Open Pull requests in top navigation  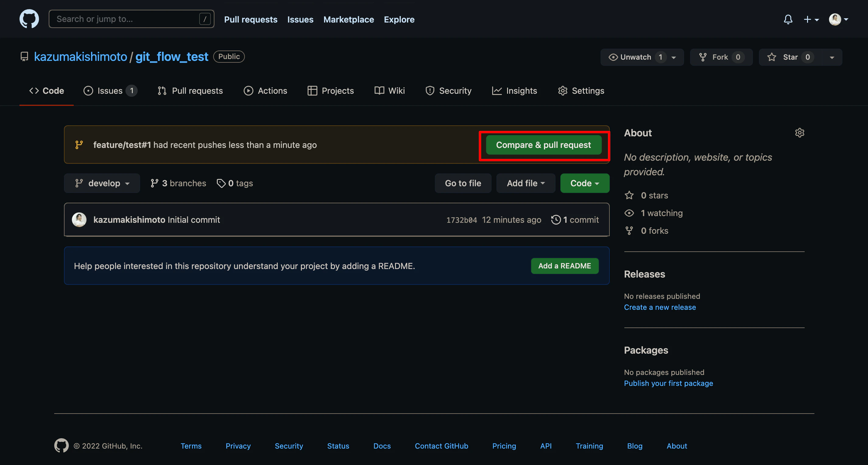(251, 19)
